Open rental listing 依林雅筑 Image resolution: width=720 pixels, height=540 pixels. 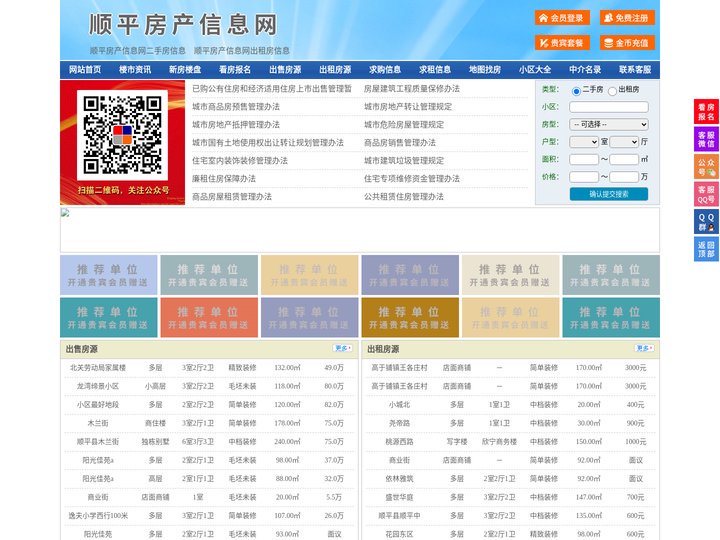399,478
